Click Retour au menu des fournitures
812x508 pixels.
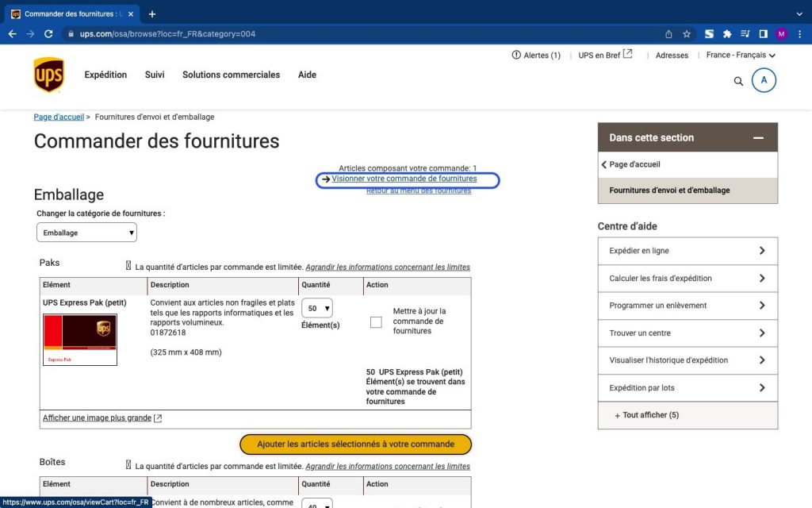click(x=419, y=190)
